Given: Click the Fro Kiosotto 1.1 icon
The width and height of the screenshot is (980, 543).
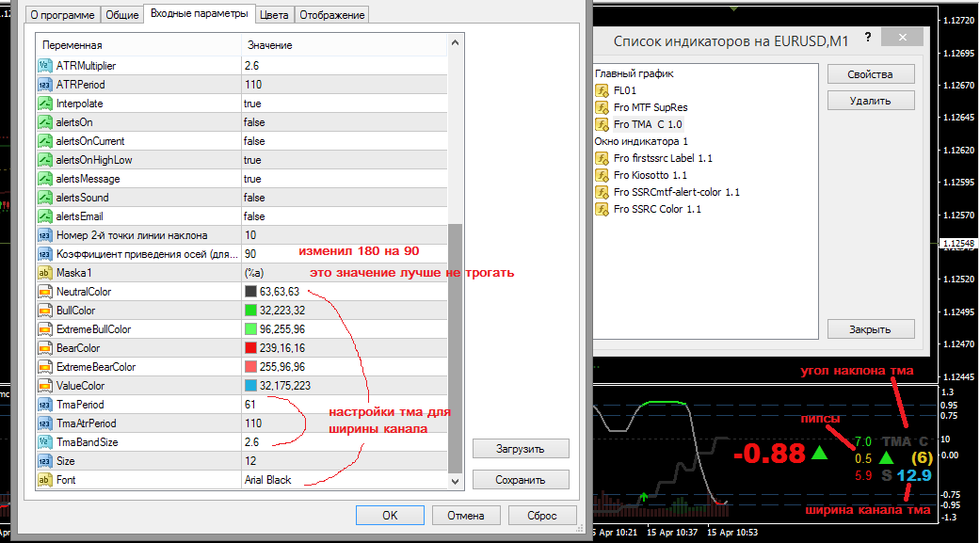Looking at the screenshot, I should (602, 175).
